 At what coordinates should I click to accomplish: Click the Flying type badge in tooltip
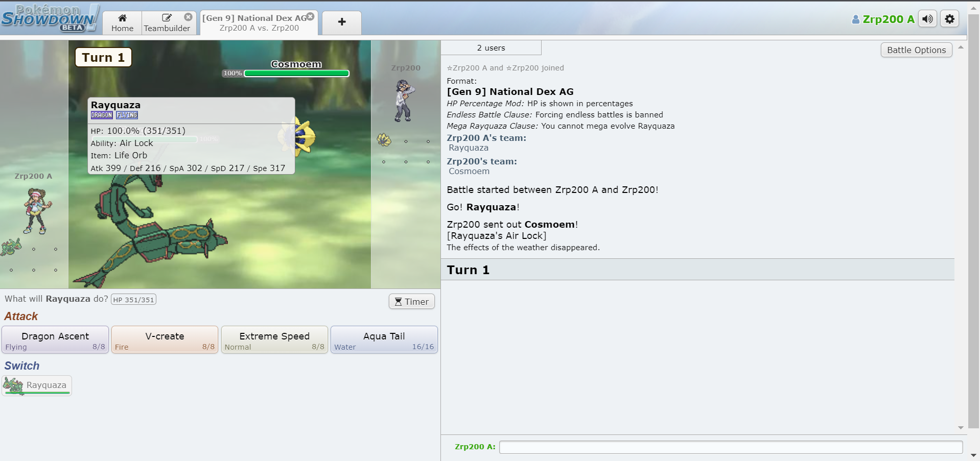coord(127,115)
